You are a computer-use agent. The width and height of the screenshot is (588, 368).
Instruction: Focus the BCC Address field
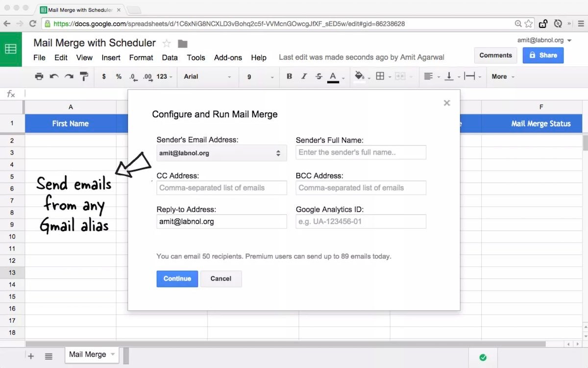pyautogui.click(x=361, y=188)
